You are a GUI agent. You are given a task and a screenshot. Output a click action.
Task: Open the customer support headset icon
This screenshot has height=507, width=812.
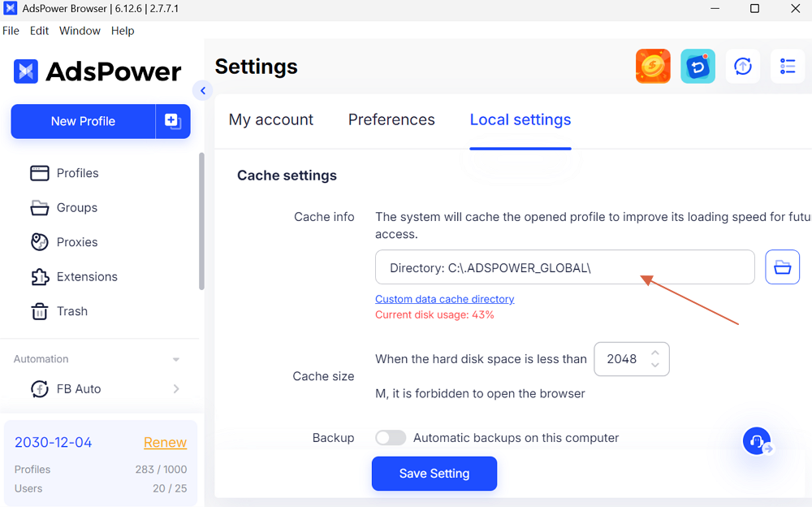click(x=757, y=441)
